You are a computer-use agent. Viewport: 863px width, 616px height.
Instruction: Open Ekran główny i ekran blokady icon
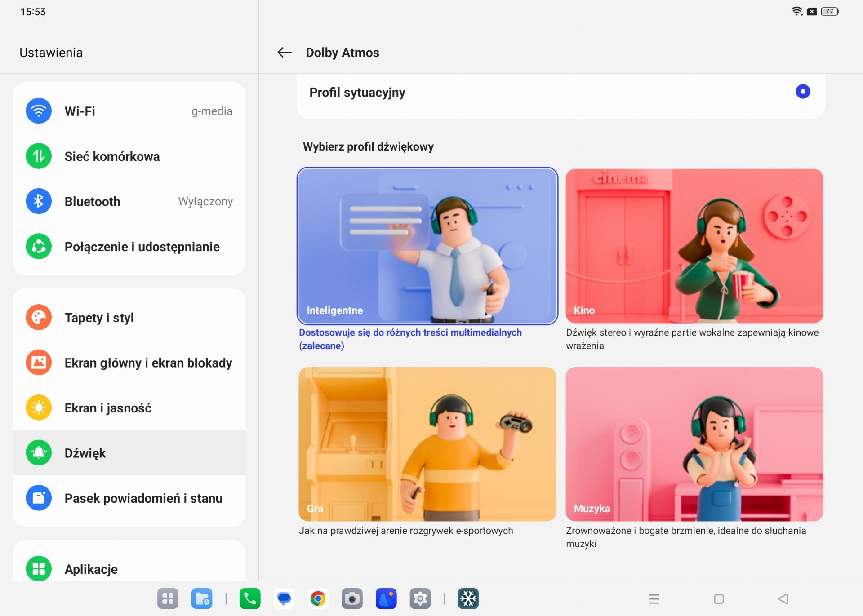(x=39, y=362)
